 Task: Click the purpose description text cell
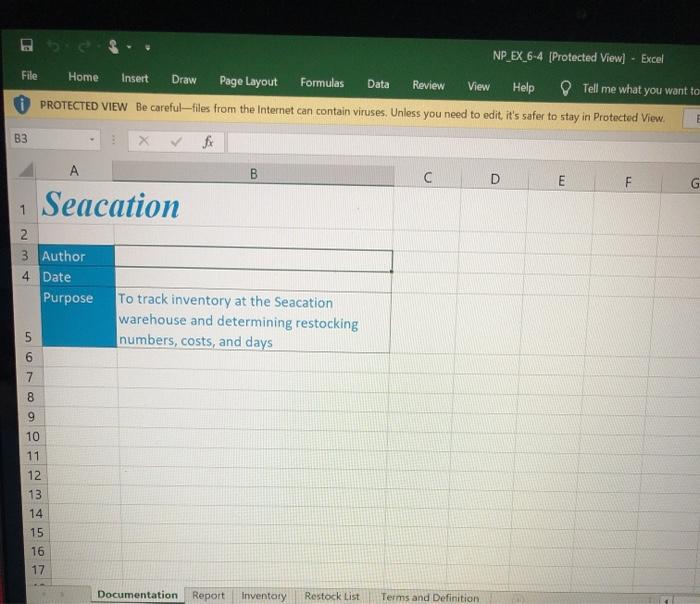(254, 321)
